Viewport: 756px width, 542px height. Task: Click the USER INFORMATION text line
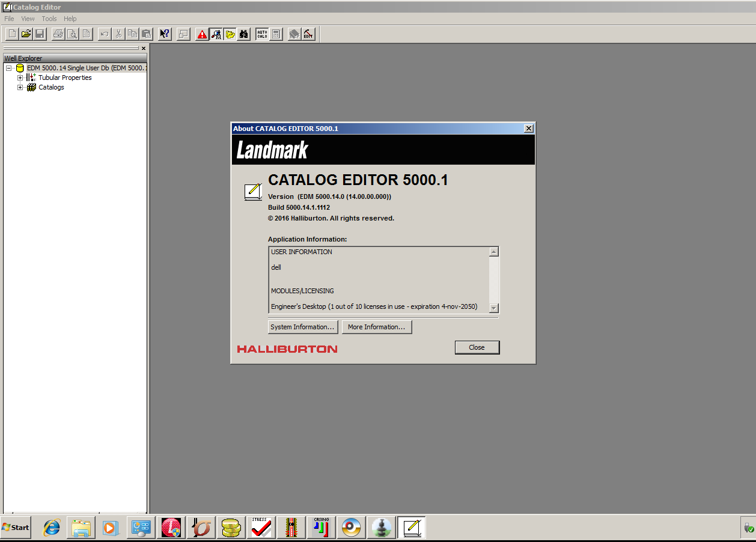point(302,252)
